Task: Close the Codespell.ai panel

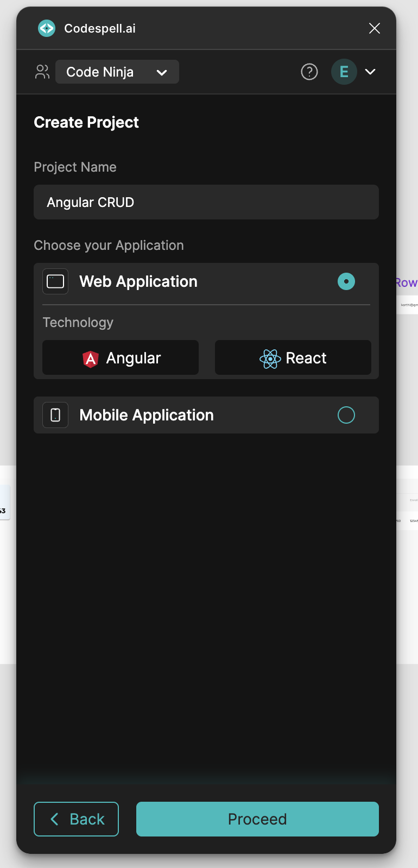Action: pyautogui.click(x=375, y=28)
